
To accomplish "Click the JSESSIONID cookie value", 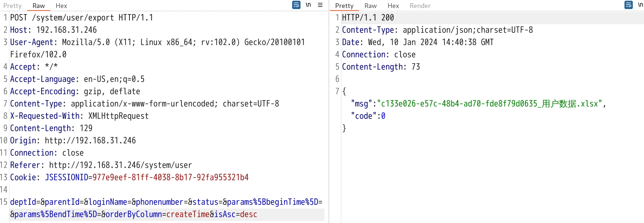I will click(x=170, y=177).
